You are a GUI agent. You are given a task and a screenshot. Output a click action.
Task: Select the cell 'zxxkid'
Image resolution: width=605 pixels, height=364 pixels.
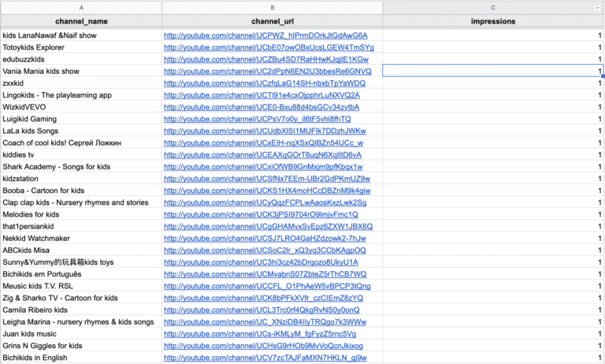(81, 84)
